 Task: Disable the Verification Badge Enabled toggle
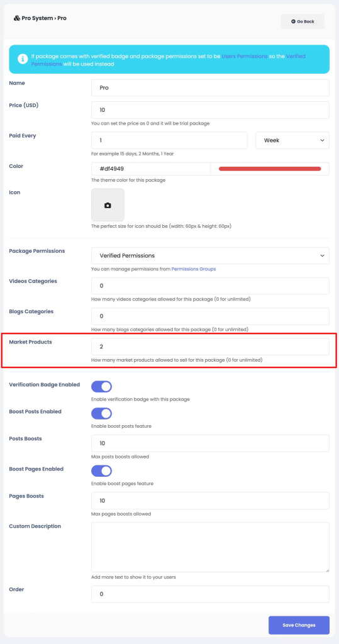(101, 387)
